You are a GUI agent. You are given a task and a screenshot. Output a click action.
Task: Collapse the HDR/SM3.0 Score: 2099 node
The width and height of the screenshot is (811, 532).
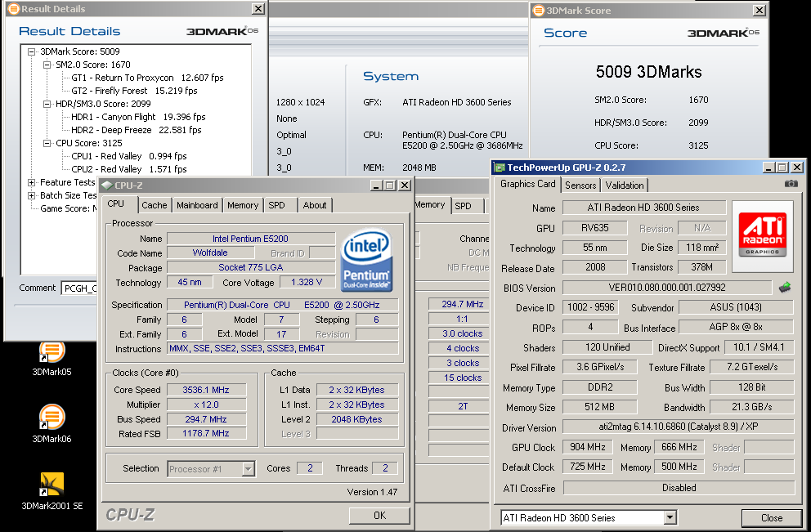pos(47,104)
